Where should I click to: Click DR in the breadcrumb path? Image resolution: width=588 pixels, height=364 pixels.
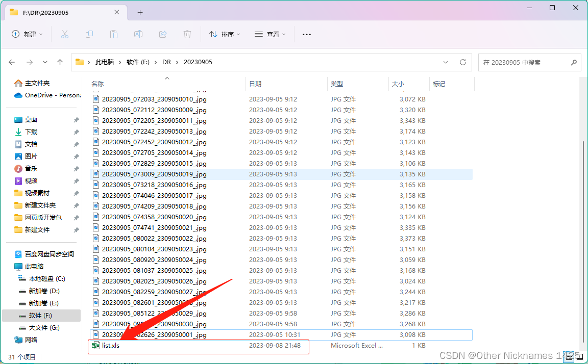coord(166,62)
